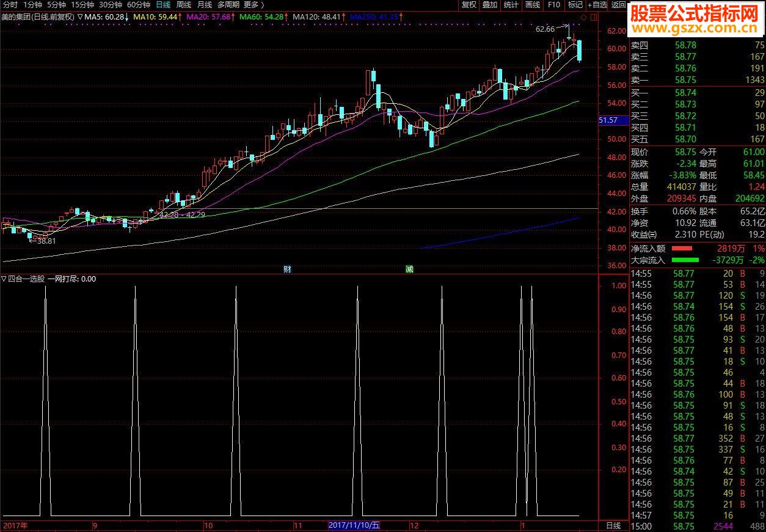Switch to the 分时 intraday chart
The image size is (766, 532).
(x=10, y=5)
